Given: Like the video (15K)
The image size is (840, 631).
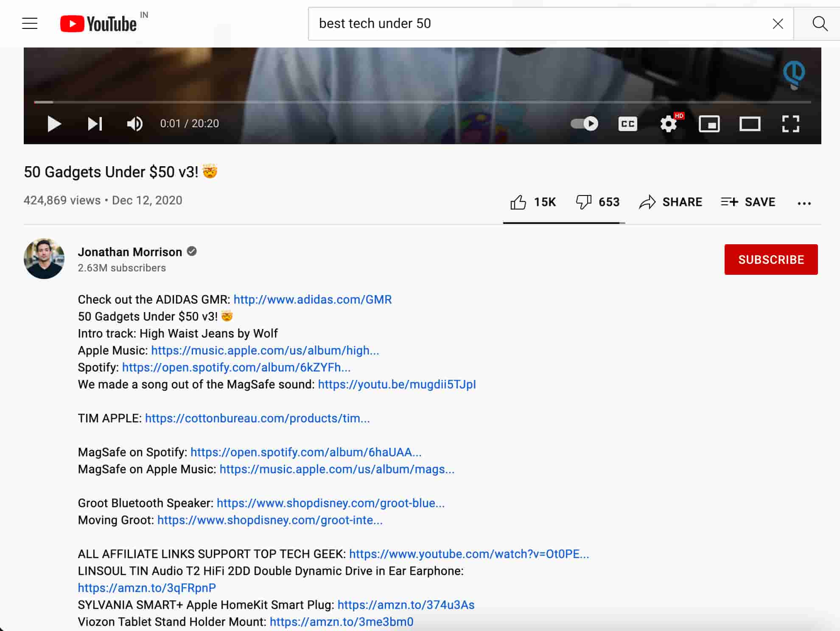Looking at the screenshot, I should pyautogui.click(x=533, y=202).
